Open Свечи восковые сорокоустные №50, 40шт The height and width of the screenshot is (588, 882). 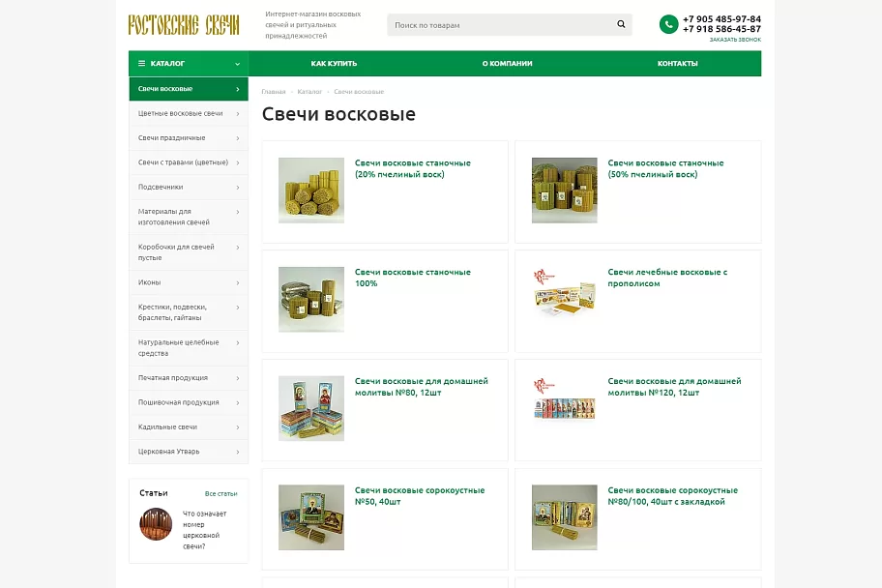pos(420,496)
